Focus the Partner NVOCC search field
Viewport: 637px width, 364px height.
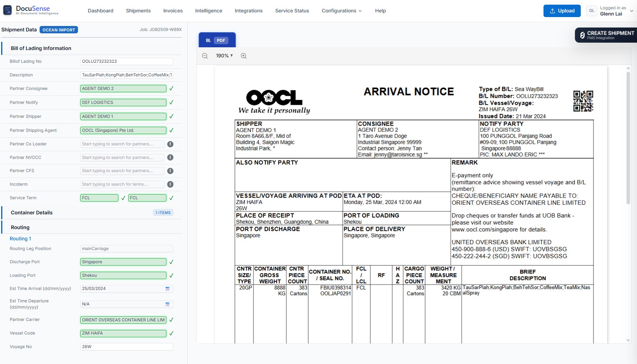[x=122, y=157]
